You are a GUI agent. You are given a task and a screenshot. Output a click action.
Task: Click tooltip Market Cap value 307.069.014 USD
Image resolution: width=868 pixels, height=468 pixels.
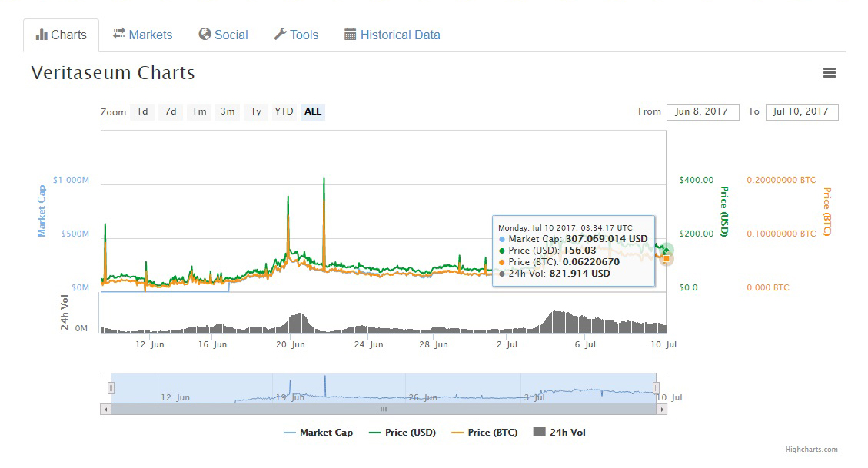pyautogui.click(x=607, y=239)
